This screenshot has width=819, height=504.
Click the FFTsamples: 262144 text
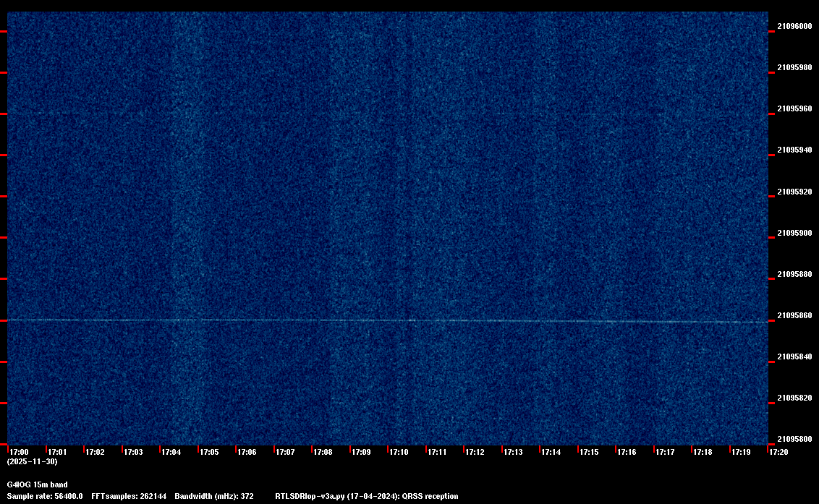(x=129, y=496)
